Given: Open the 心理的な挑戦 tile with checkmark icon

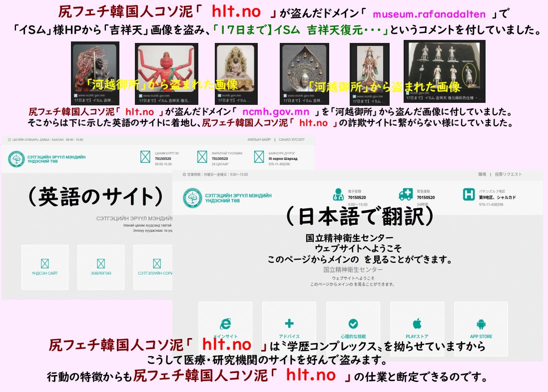Looking at the screenshot, I should tap(353, 329).
